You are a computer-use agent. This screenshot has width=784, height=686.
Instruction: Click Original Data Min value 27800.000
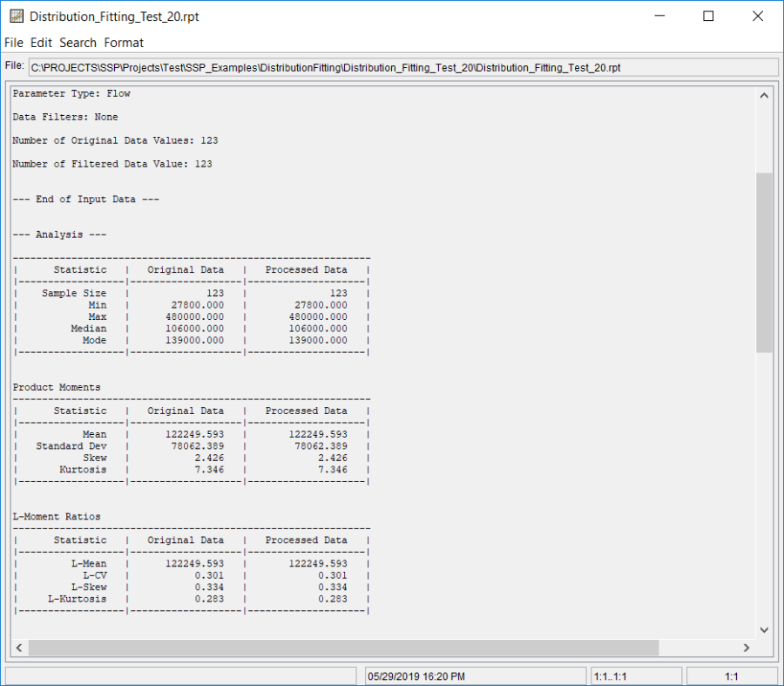pyautogui.click(x=198, y=305)
